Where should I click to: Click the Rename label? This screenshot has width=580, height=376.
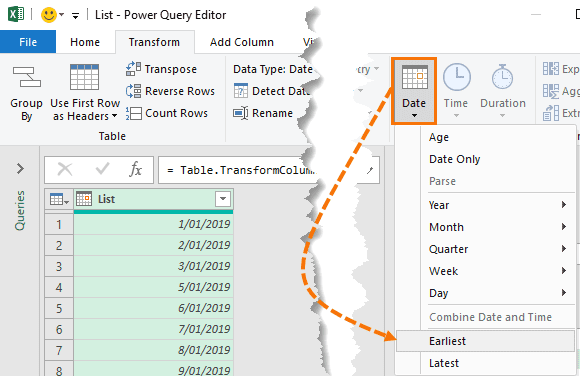pyautogui.click(x=272, y=113)
